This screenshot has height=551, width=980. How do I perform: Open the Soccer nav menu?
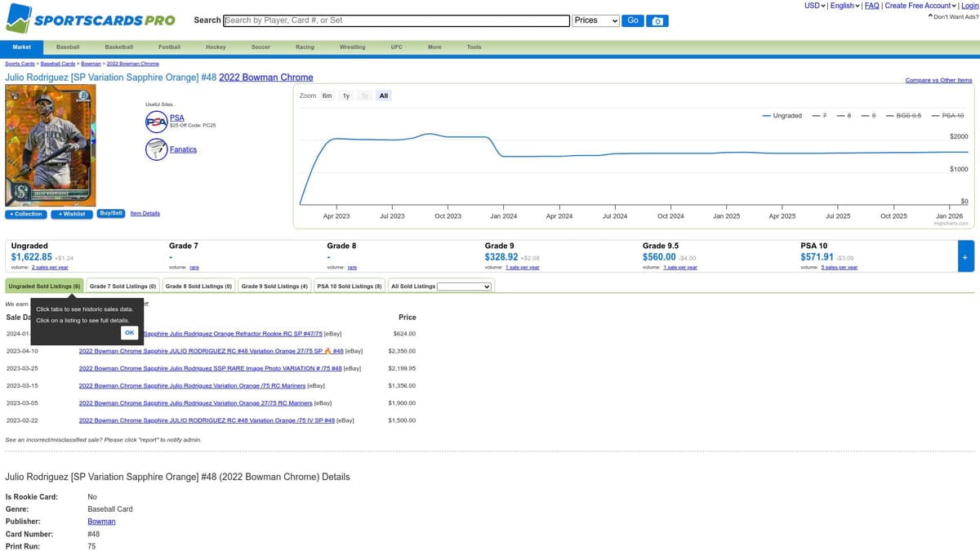(261, 47)
